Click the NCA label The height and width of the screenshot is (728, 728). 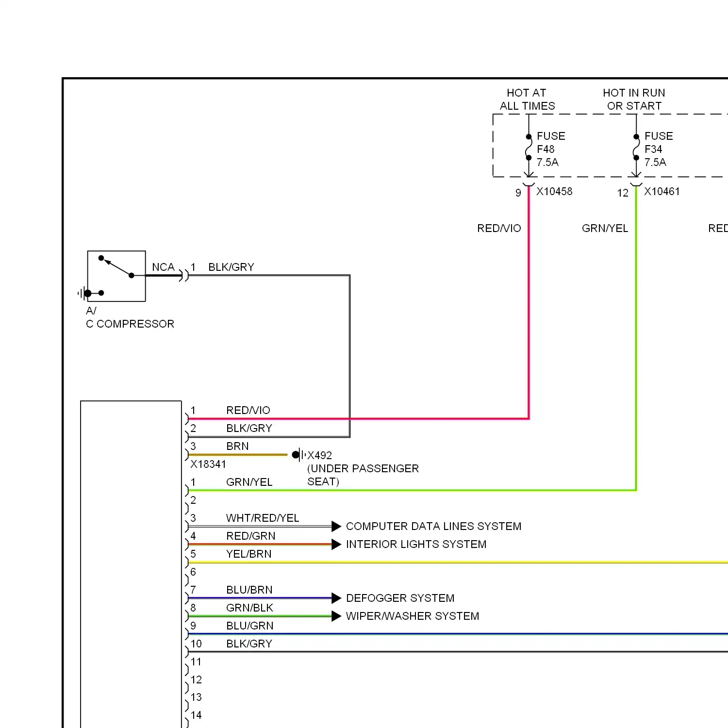[163, 267]
